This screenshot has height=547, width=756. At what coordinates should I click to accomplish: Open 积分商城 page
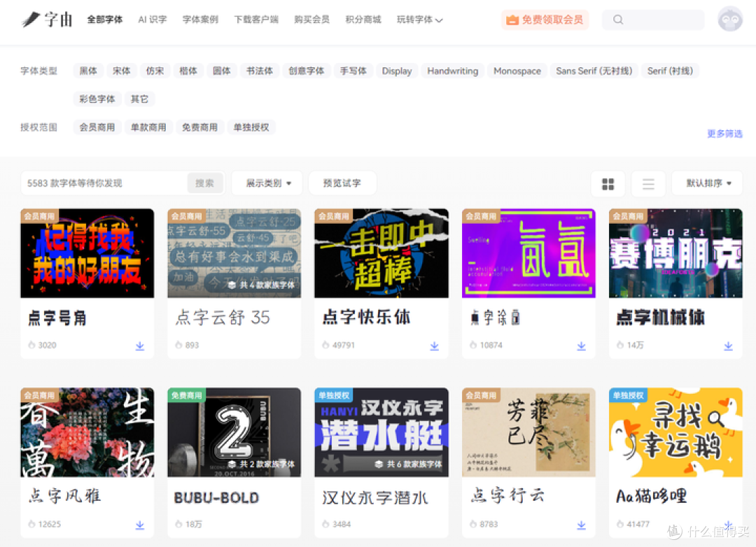pyautogui.click(x=363, y=20)
